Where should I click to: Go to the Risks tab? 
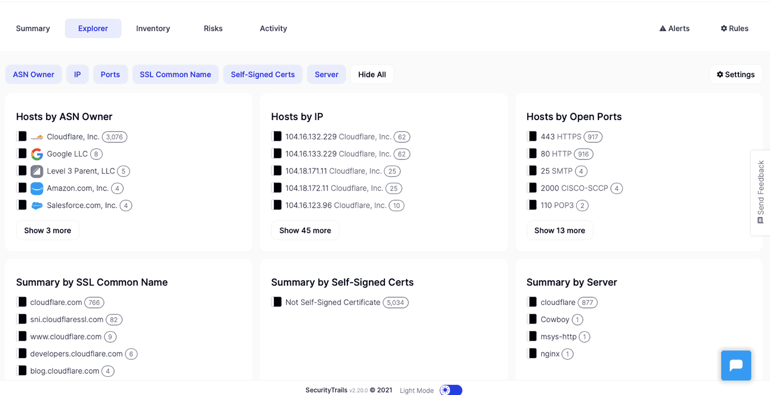point(213,28)
